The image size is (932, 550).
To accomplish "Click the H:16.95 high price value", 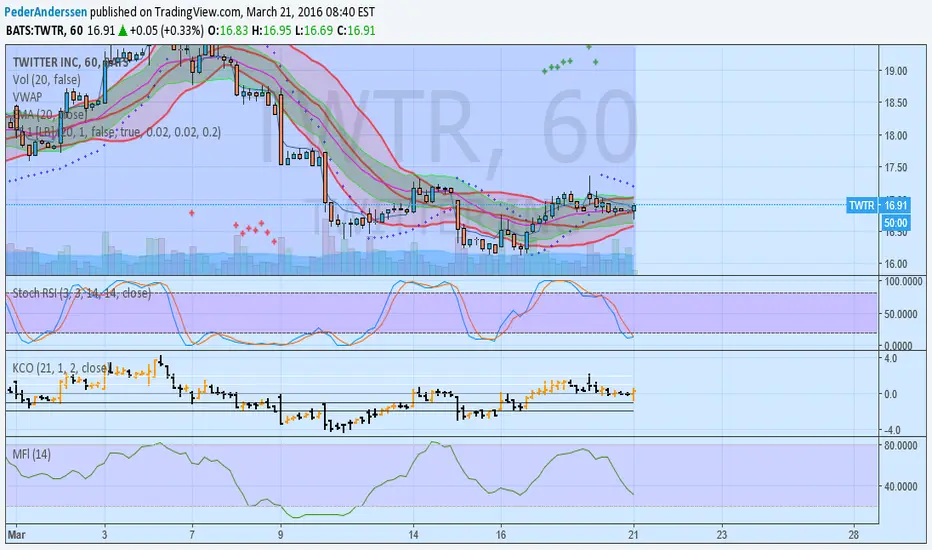I will (271, 30).
